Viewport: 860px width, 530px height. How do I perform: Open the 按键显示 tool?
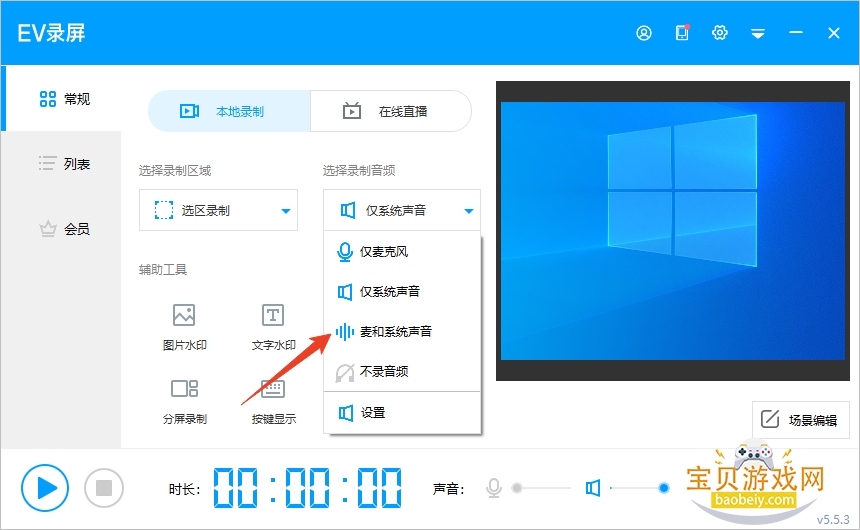coord(273,402)
